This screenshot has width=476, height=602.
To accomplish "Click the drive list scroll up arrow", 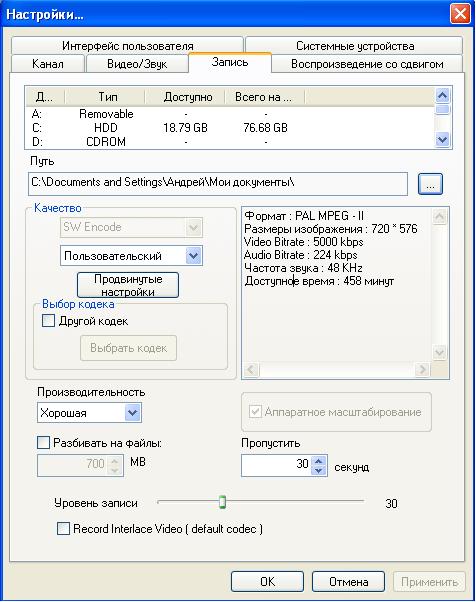I will point(442,95).
